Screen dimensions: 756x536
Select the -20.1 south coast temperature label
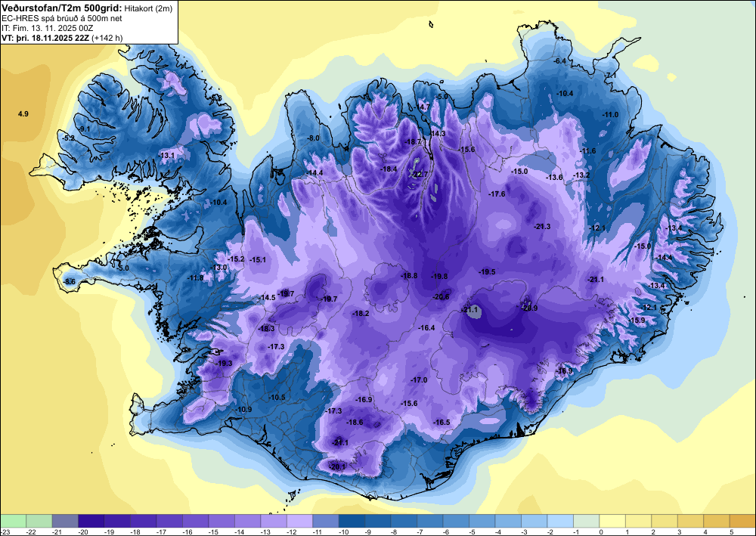tap(337, 466)
